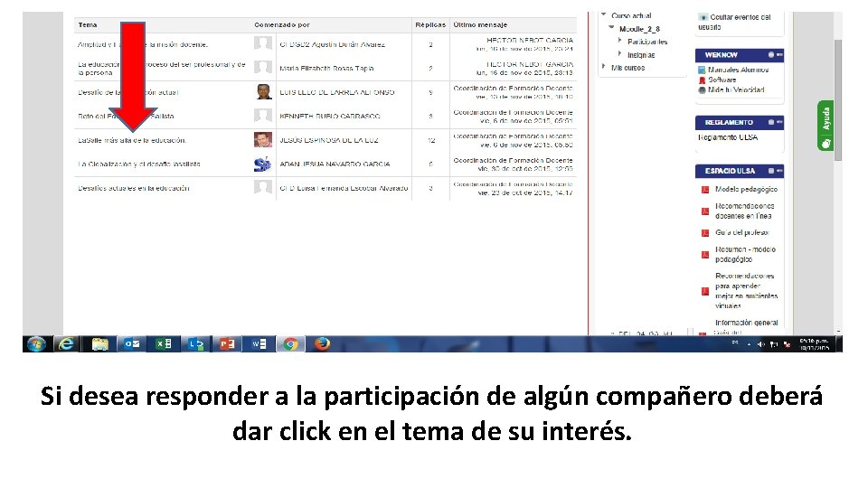Open author María Elizabeth Rosas Tapia's profile

pyautogui.click(x=326, y=69)
